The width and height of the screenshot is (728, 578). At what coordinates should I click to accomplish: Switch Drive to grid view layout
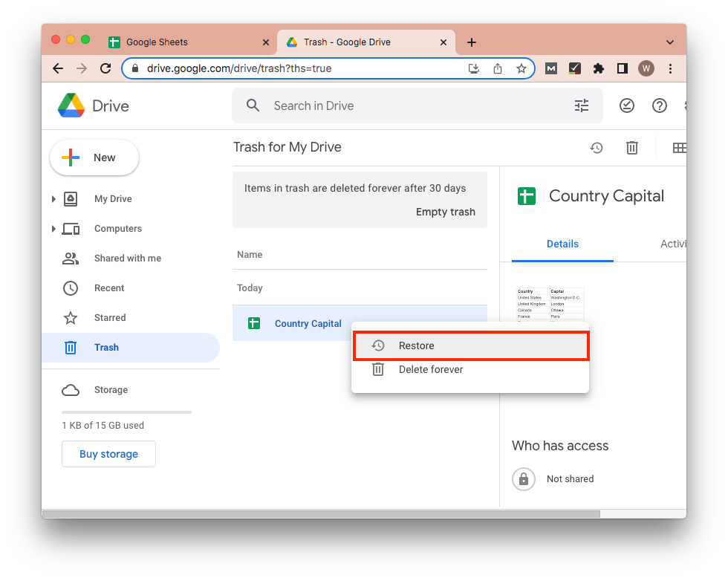679,148
